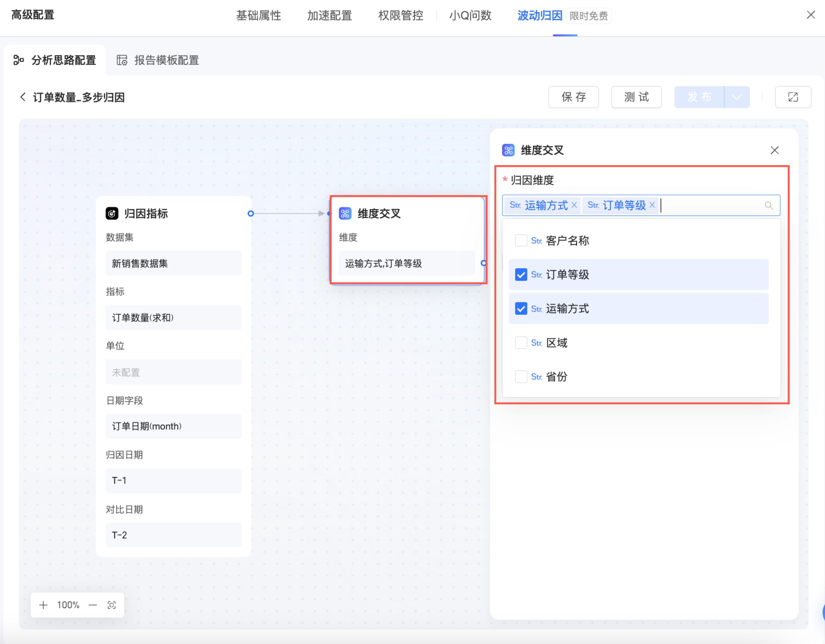Click the zoom out minus icon
This screenshot has height=644, width=825.
coord(92,605)
